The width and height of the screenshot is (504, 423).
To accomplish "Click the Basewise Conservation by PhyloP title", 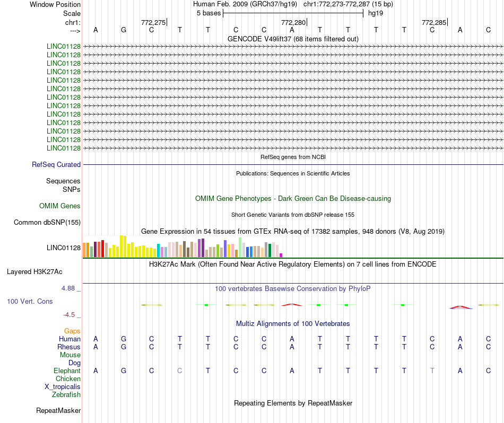I will [x=293, y=289].
